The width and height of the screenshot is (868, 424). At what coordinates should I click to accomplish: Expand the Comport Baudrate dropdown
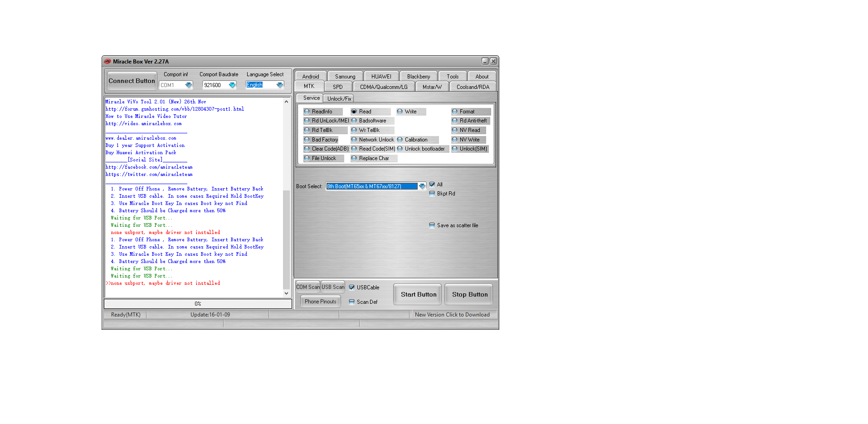pos(232,85)
